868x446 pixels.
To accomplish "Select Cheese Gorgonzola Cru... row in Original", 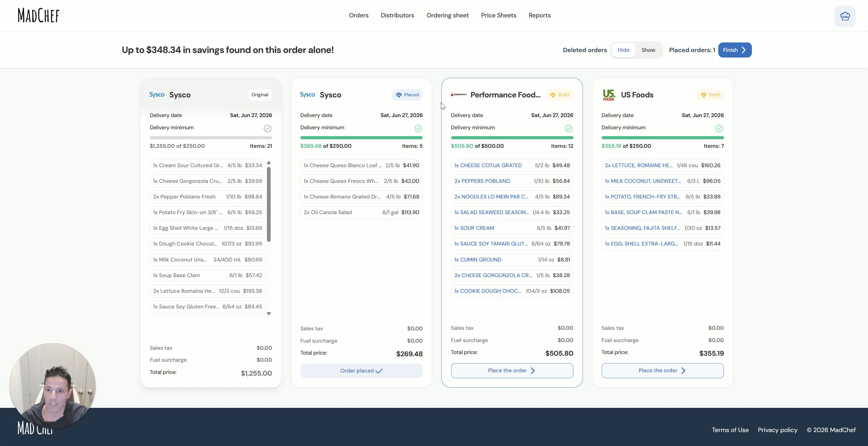I will (207, 181).
